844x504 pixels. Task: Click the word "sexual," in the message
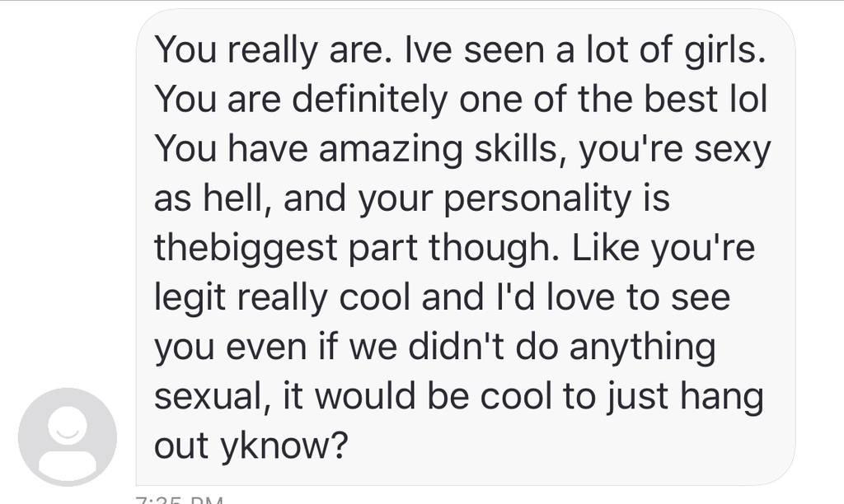pyautogui.click(x=213, y=398)
